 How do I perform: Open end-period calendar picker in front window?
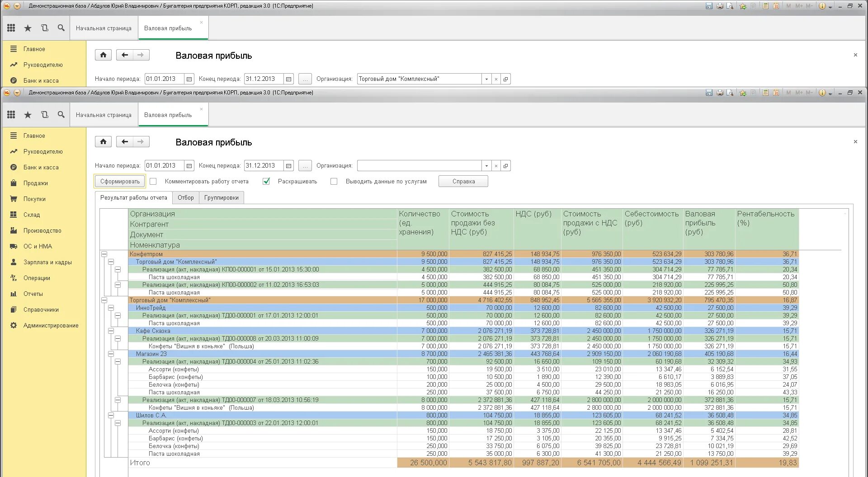(x=288, y=166)
